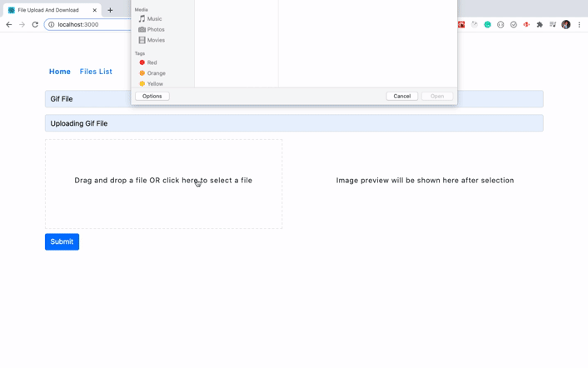Click the Media section header in sidebar
The height and width of the screenshot is (368, 588).
[142, 10]
